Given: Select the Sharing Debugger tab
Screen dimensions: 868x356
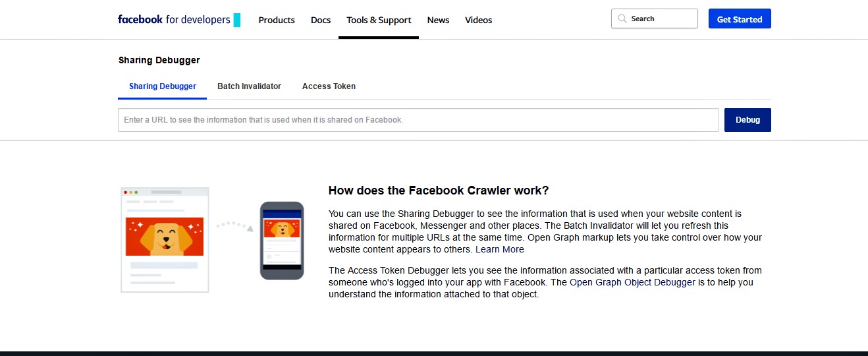Looking at the screenshot, I should click(163, 86).
